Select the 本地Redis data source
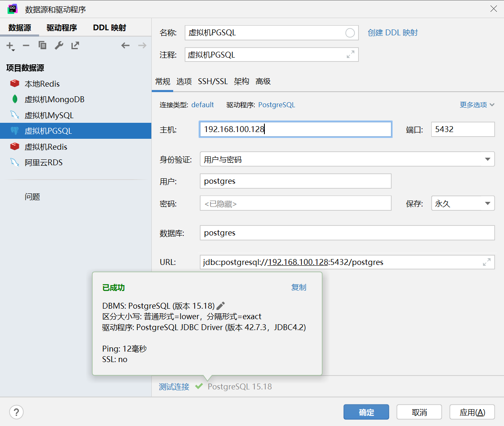The height and width of the screenshot is (426, 504). pyautogui.click(x=76, y=84)
